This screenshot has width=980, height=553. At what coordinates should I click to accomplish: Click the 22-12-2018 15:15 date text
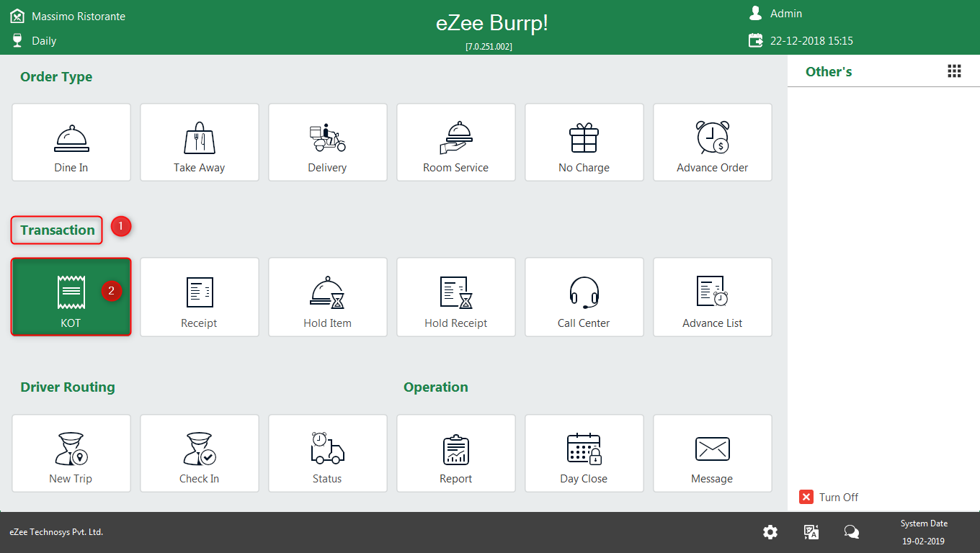[811, 41]
